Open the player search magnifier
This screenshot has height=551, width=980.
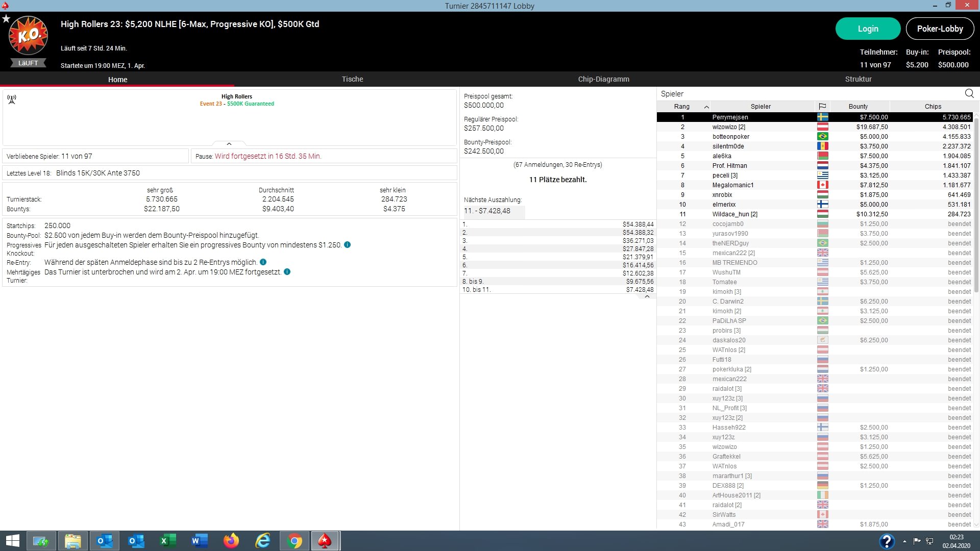tap(969, 93)
